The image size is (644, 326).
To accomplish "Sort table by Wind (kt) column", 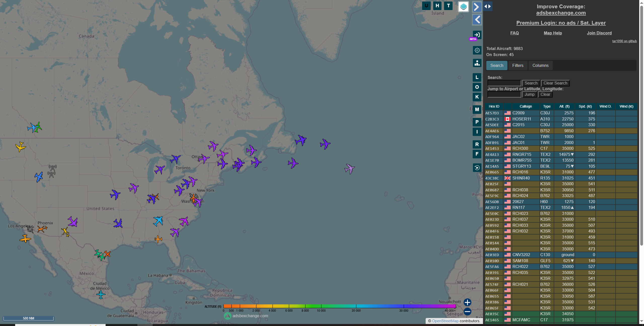I will point(626,107).
